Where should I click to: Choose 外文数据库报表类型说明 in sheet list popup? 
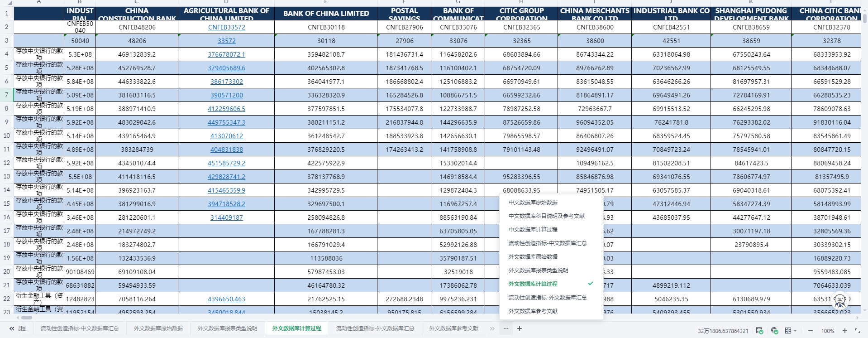tap(551, 270)
